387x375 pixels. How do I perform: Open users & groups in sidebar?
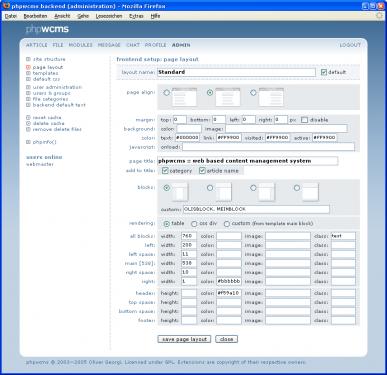pos(52,93)
